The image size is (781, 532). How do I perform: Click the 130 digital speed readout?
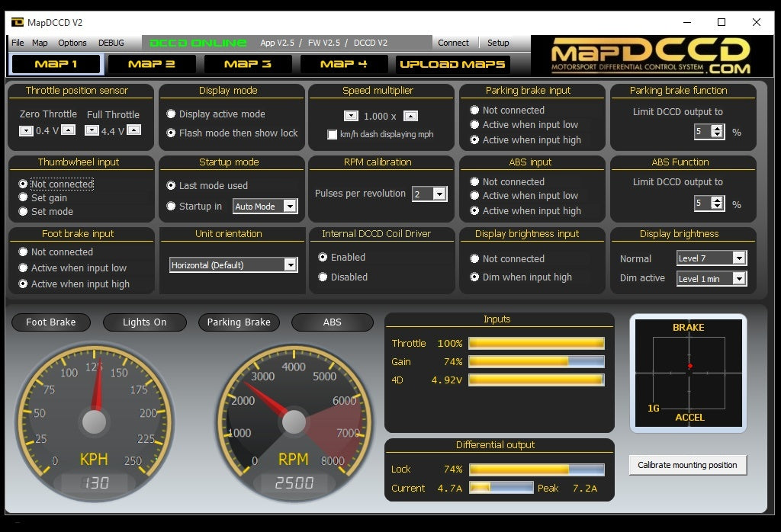click(x=94, y=482)
